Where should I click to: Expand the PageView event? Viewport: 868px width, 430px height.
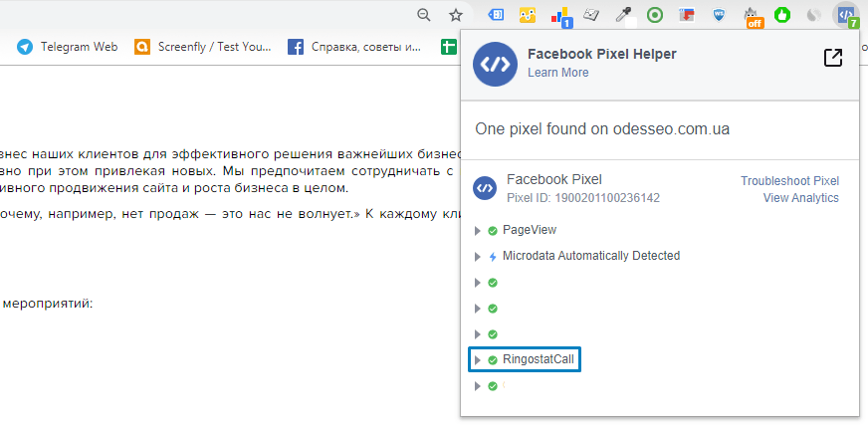478,231
